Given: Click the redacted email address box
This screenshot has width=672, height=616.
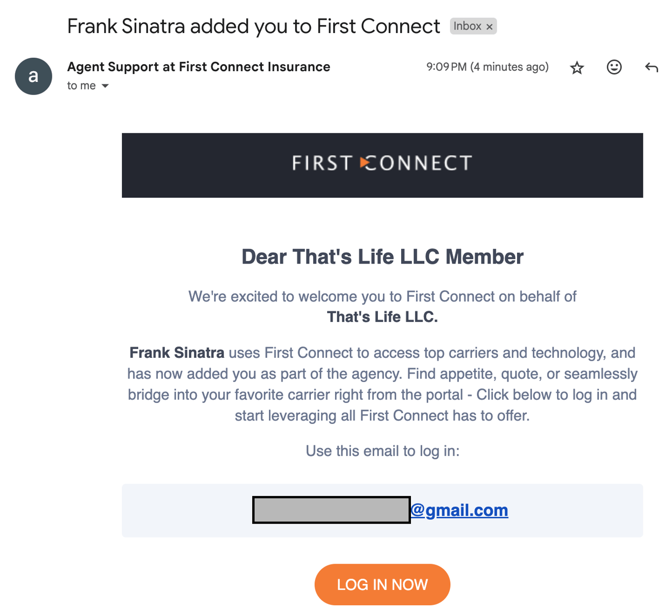Looking at the screenshot, I should pyautogui.click(x=331, y=510).
